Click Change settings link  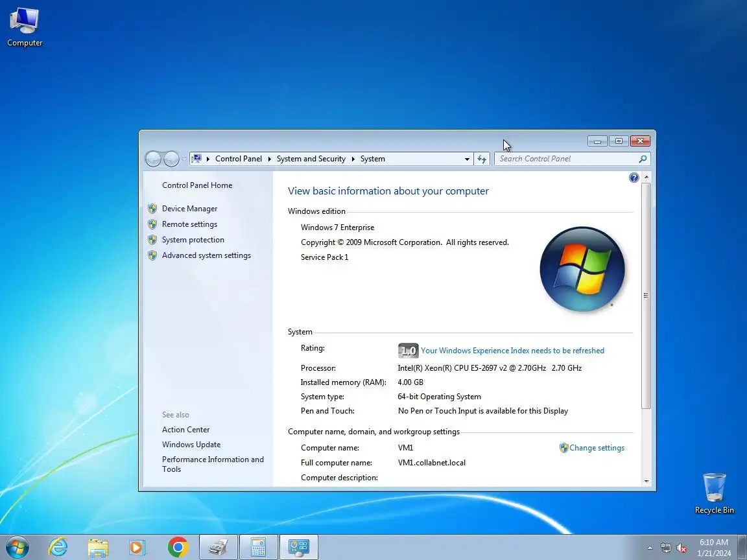tap(597, 448)
